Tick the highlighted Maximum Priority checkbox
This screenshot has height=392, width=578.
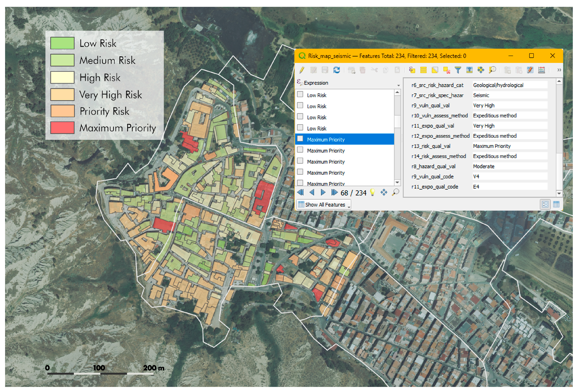pos(300,139)
